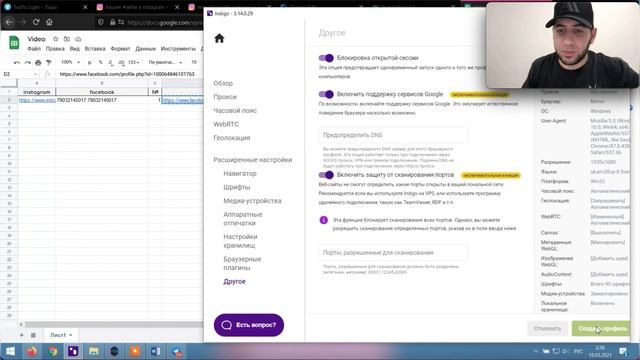The width and height of the screenshot is (640, 360).
Task: Click the shield icon in address bar
Action: click(101, 22)
